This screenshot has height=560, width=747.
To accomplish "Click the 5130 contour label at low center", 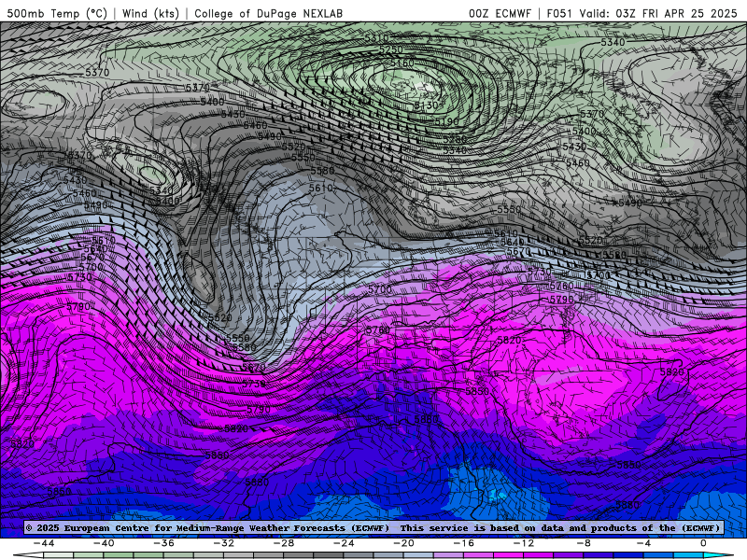I will click(426, 105).
